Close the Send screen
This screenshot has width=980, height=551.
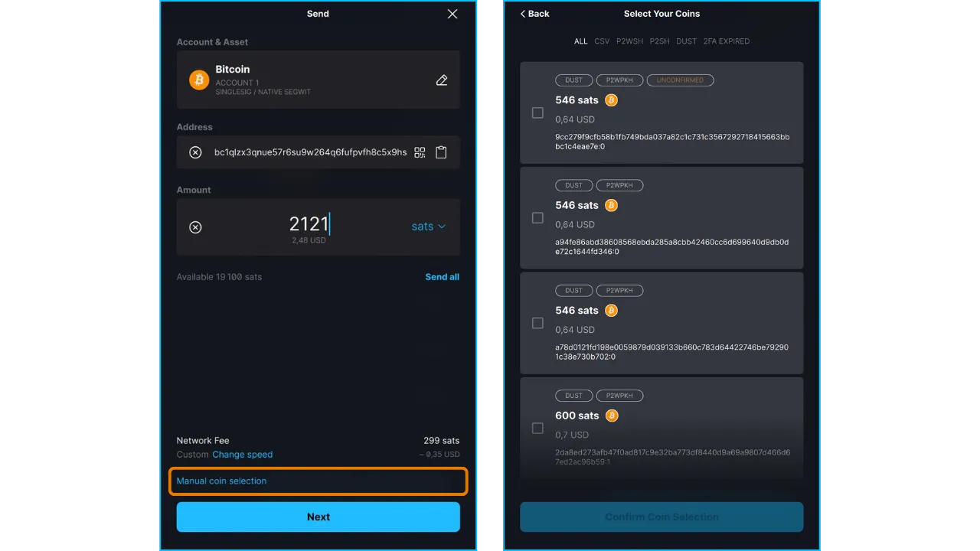(x=452, y=14)
